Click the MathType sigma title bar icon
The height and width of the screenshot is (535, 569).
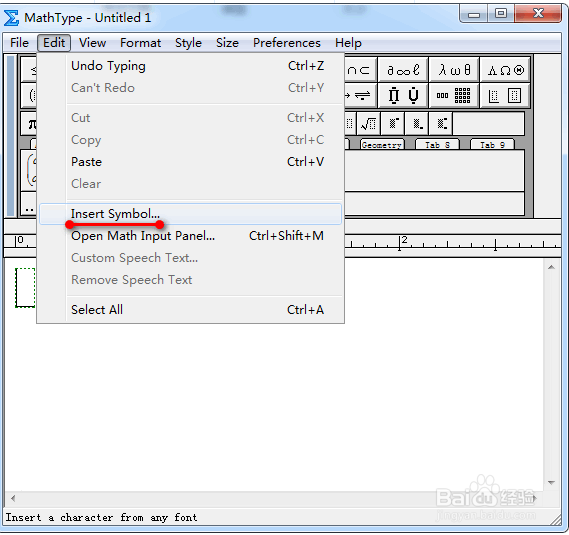tap(12, 18)
